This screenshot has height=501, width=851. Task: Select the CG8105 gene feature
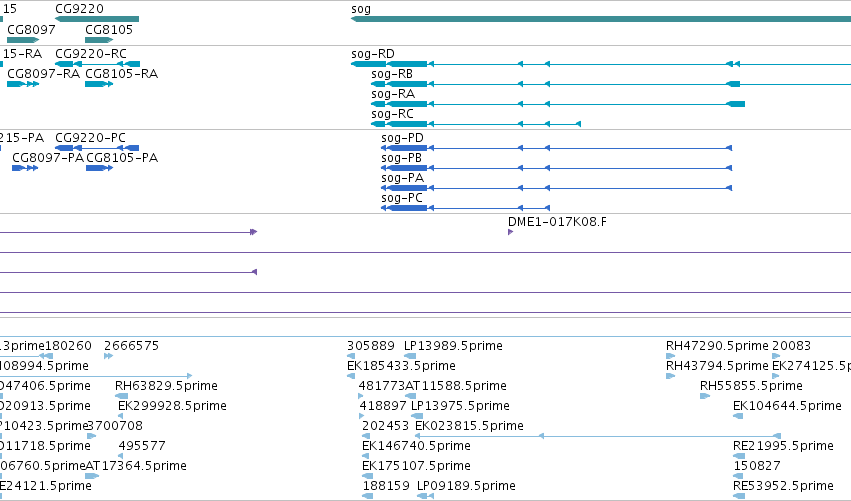99,40
